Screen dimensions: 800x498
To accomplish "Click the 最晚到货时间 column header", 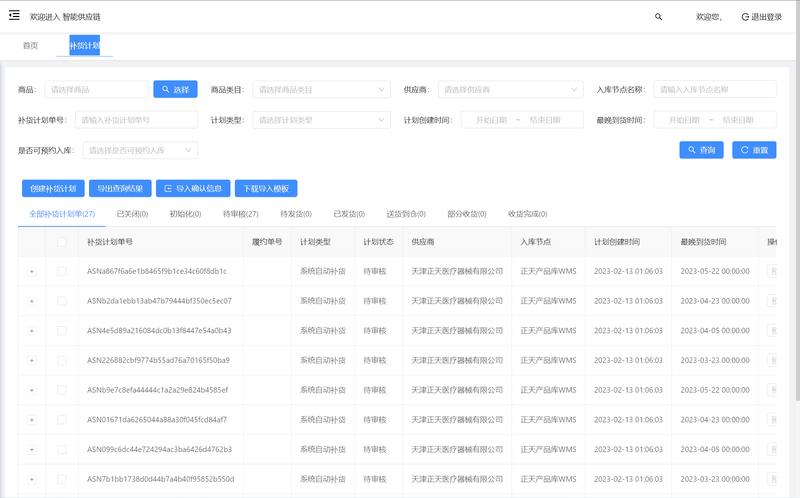I will click(x=703, y=242).
